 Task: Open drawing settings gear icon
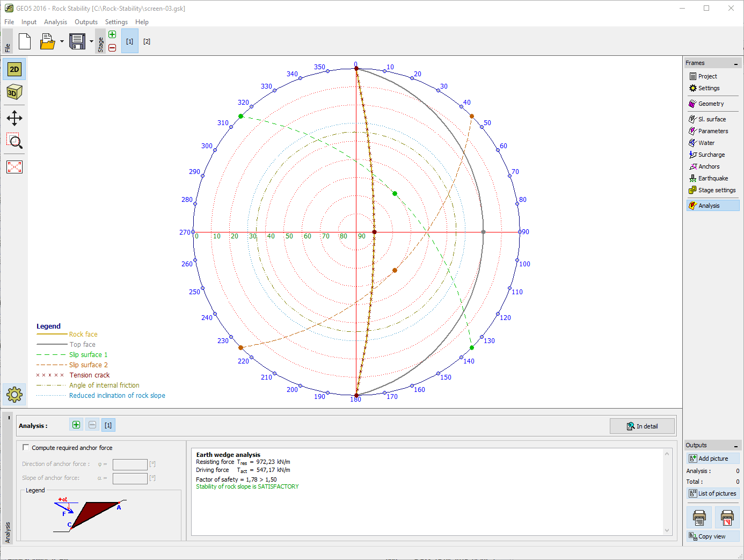point(14,395)
